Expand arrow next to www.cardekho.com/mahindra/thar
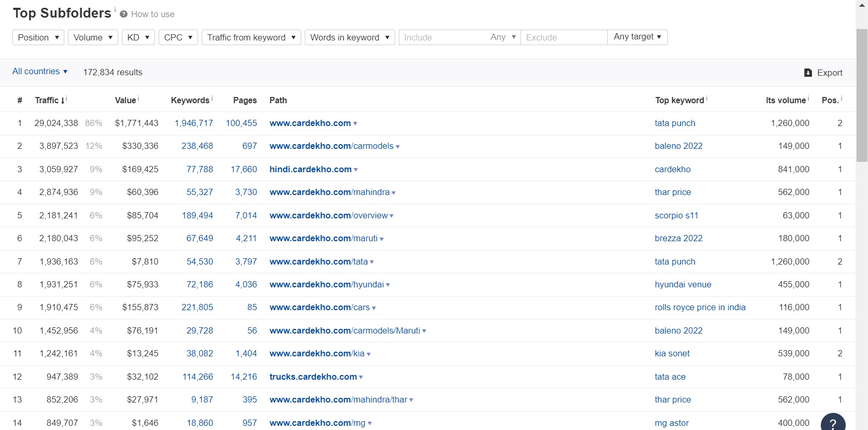This screenshot has width=868, height=430. click(x=411, y=400)
